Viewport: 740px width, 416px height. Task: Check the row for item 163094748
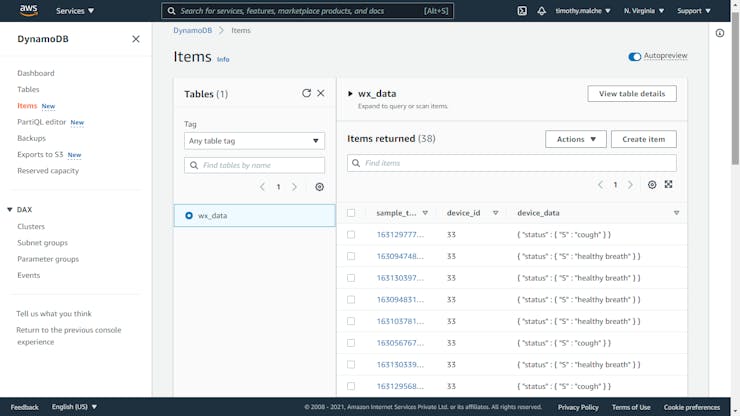351,256
